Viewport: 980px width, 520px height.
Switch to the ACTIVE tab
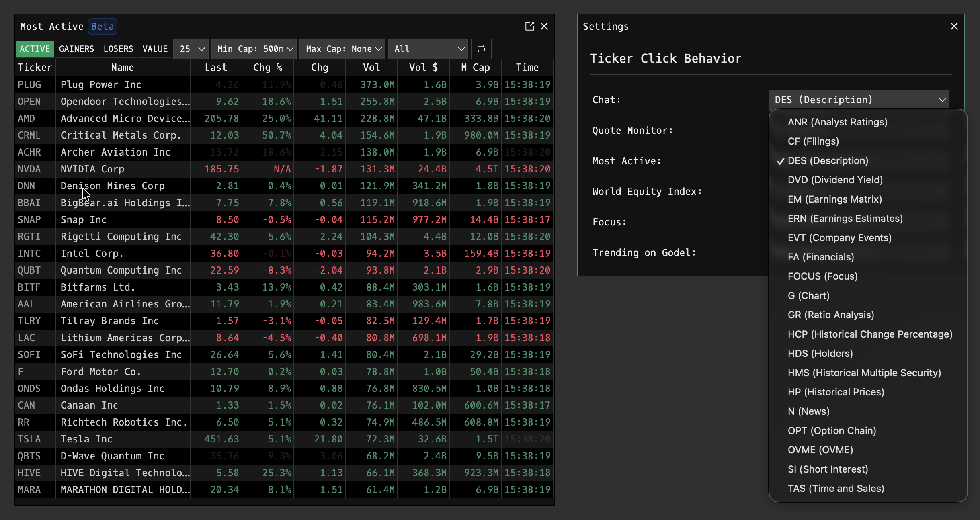pos(35,49)
